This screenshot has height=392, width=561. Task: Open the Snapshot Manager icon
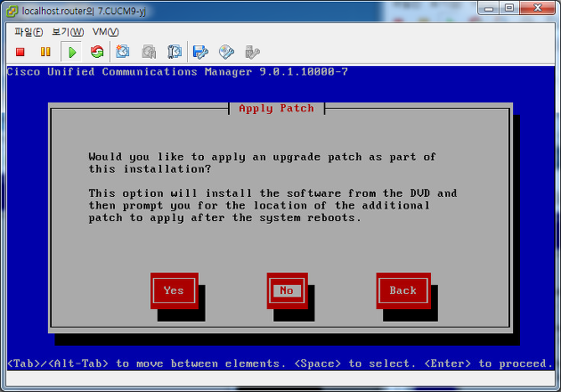[x=175, y=52]
